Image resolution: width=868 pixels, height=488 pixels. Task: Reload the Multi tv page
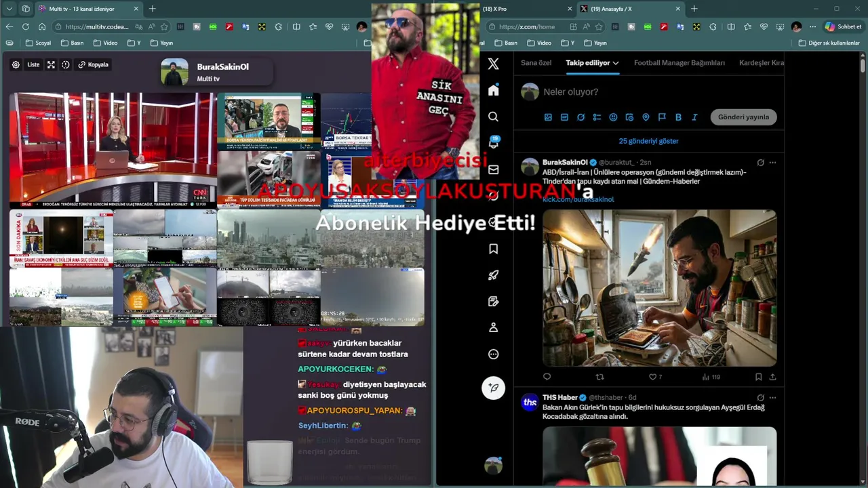tap(26, 26)
